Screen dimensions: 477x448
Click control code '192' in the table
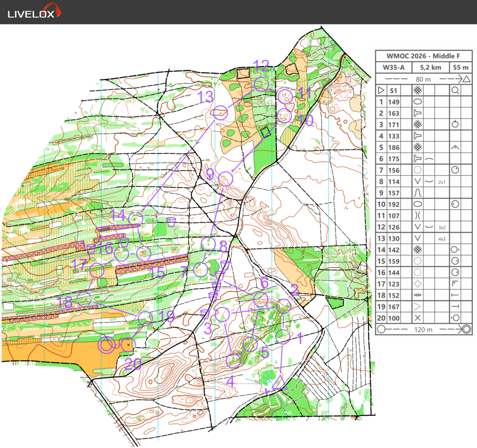click(394, 204)
